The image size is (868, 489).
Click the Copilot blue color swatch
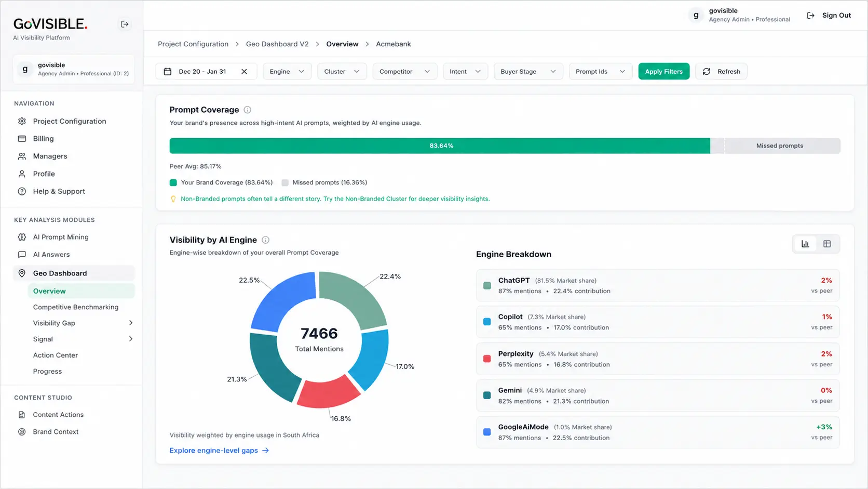pyautogui.click(x=487, y=322)
